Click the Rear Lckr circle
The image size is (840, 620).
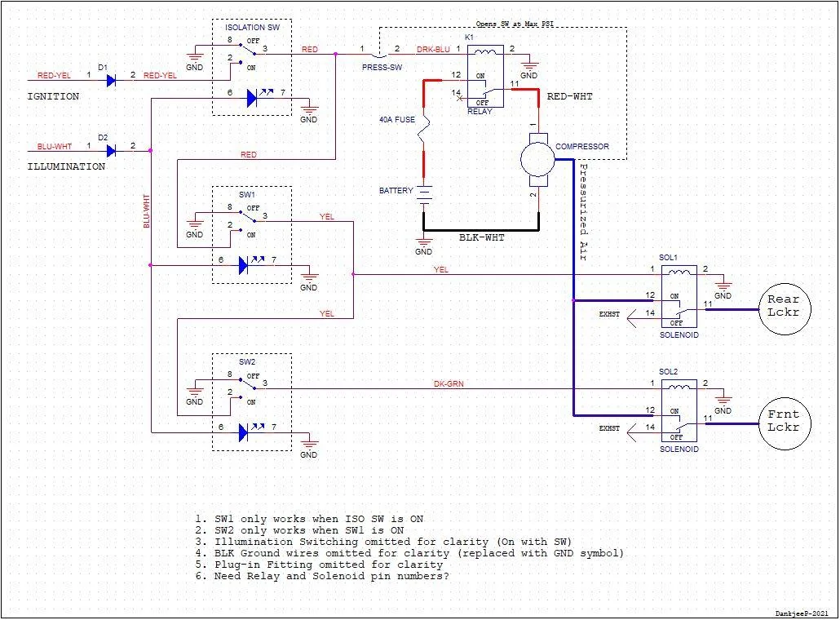(x=785, y=309)
